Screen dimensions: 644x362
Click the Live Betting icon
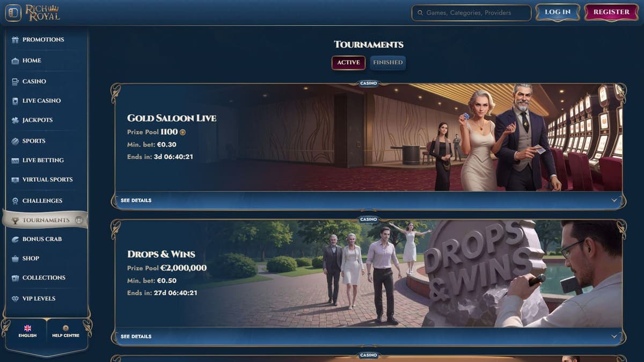coord(15,160)
